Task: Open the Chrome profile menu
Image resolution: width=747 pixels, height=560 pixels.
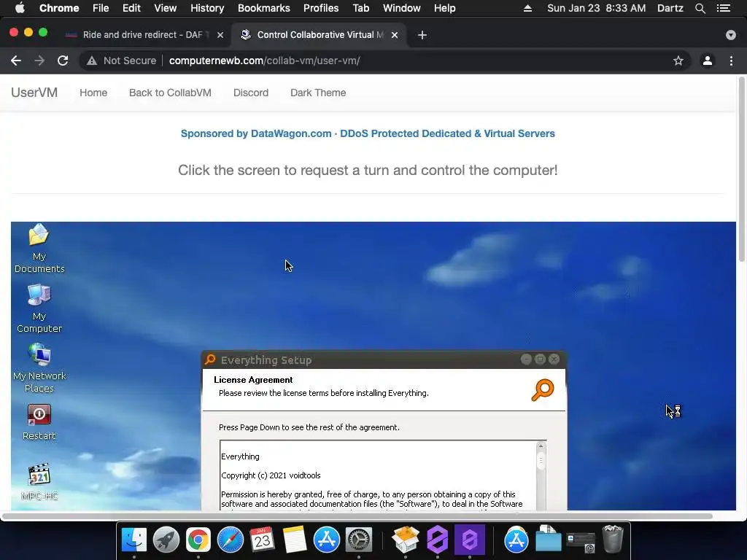Action: pyautogui.click(x=708, y=61)
